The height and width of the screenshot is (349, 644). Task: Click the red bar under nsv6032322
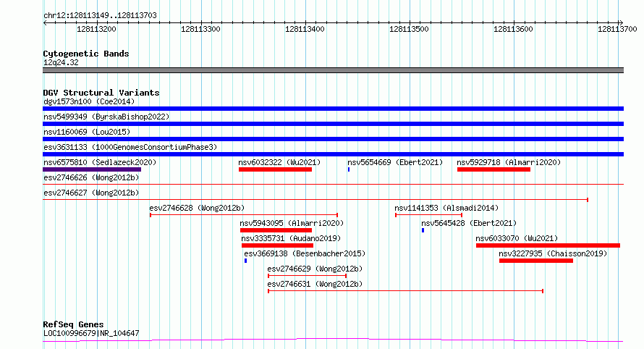[x=275, y=169]
